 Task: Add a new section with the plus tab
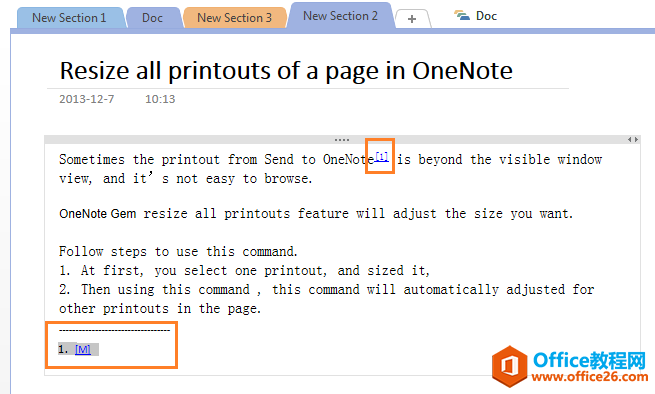(x=412, y=19)
